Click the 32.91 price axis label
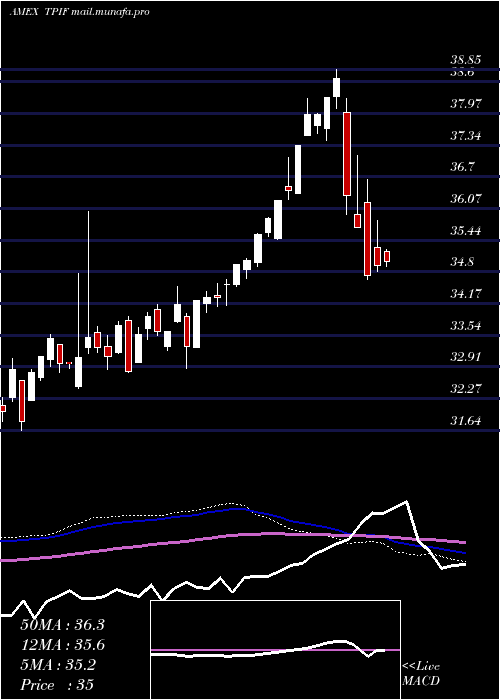 [466, 357]
